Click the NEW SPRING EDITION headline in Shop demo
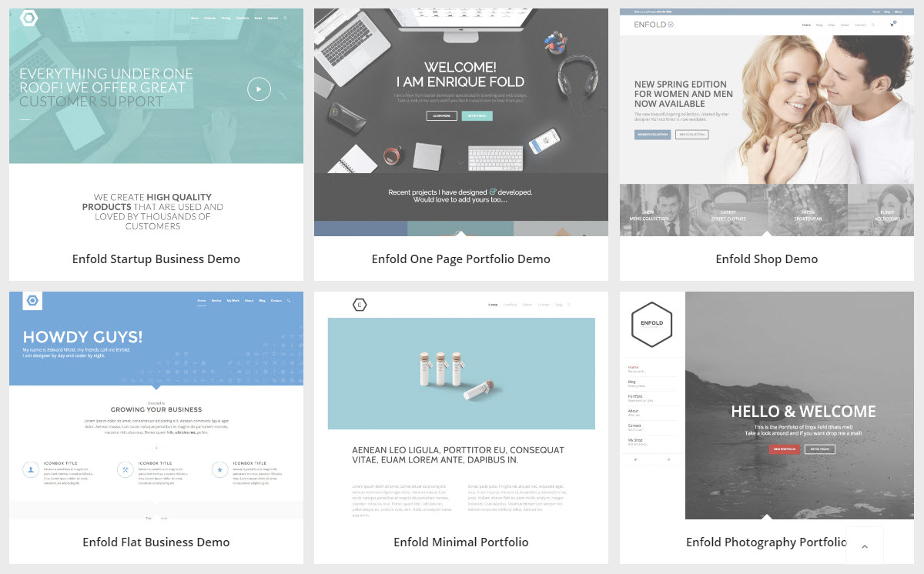Screen dimensions: 924x574 (x=684, y=94)
